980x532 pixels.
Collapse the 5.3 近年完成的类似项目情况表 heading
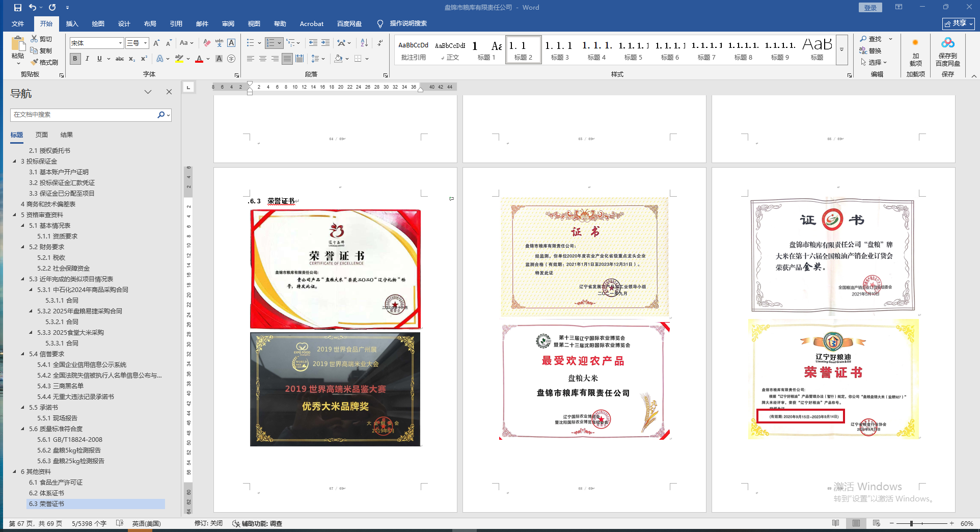coord(22,279)
